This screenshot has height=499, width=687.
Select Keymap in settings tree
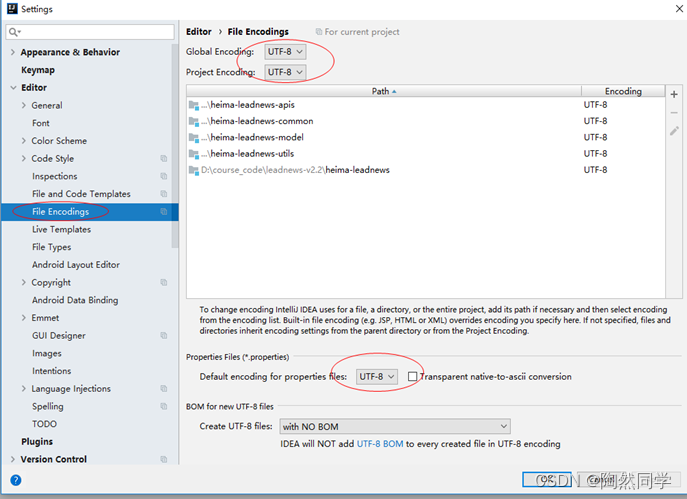38,70
